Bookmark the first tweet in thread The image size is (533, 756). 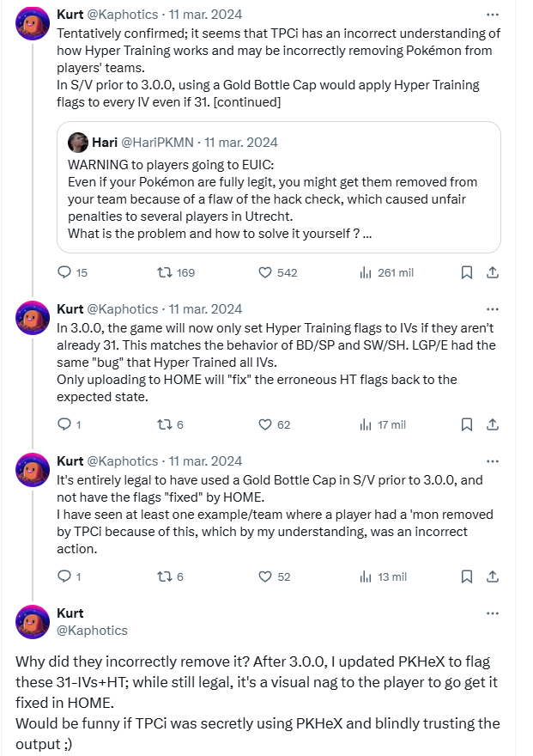(x=466, y=272)
